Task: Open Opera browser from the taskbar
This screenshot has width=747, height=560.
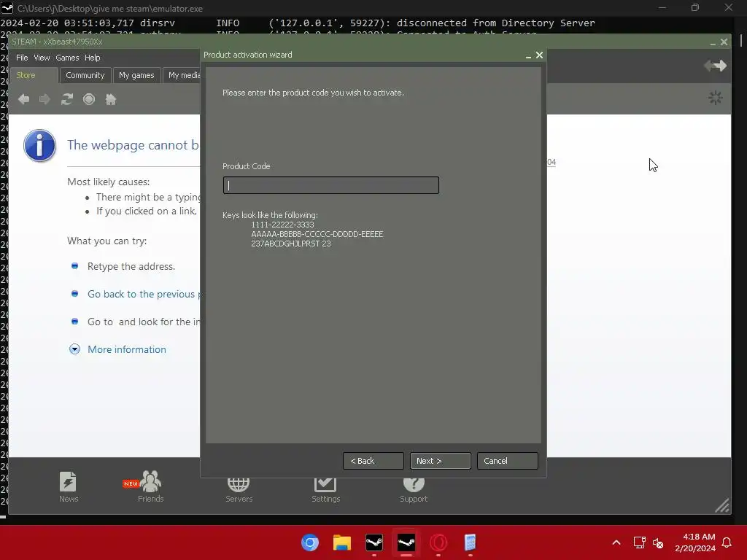Action: pyautogui.click(x=438, y=542)
